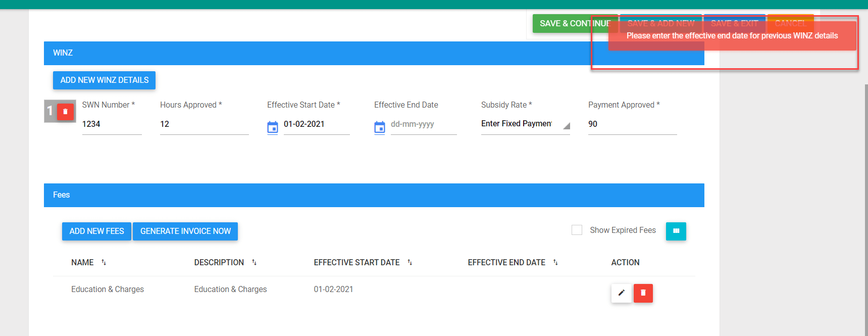
Task: Delete the Education & Charges fee
Action: (643, 293)
